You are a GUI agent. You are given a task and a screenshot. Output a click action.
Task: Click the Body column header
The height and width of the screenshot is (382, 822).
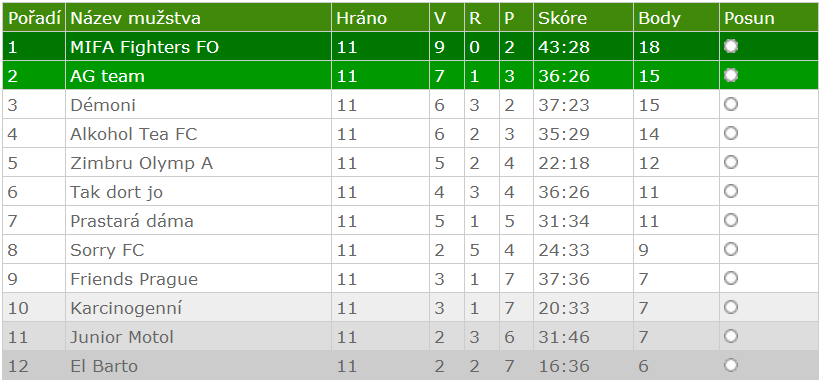(659, 19)
